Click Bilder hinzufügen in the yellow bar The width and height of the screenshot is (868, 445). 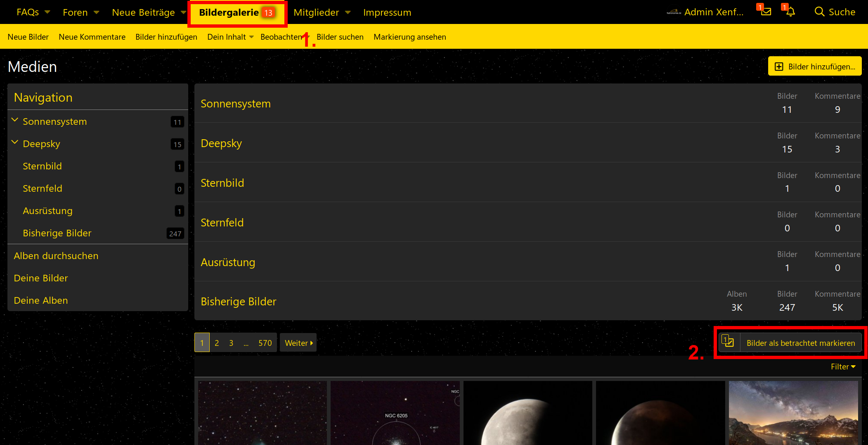coord(166,37)
